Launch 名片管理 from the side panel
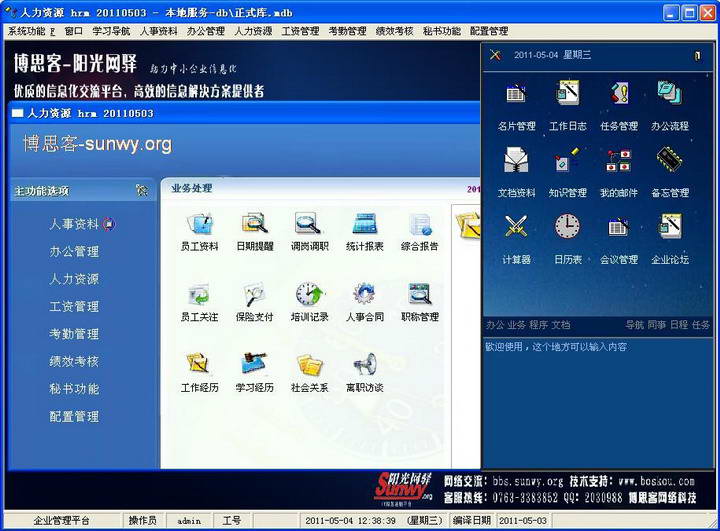The height and width of the screenshot is (531, 720). (x=516, y=93)
